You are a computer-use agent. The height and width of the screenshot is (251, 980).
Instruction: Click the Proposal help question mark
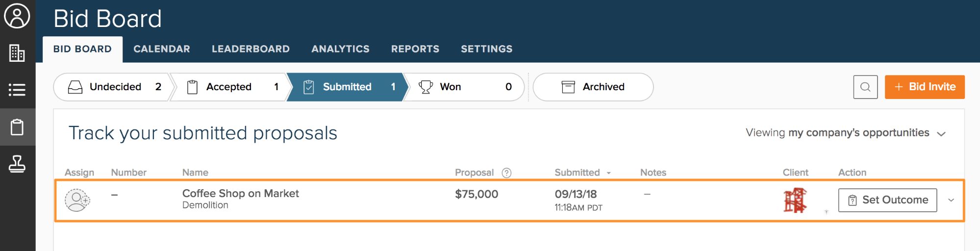coord(507,173)
